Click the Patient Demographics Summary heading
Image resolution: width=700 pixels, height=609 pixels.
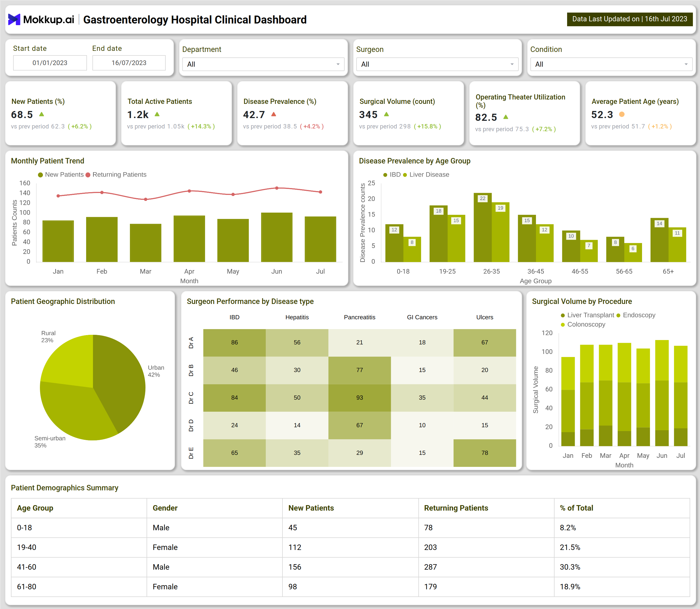point(65,488)
